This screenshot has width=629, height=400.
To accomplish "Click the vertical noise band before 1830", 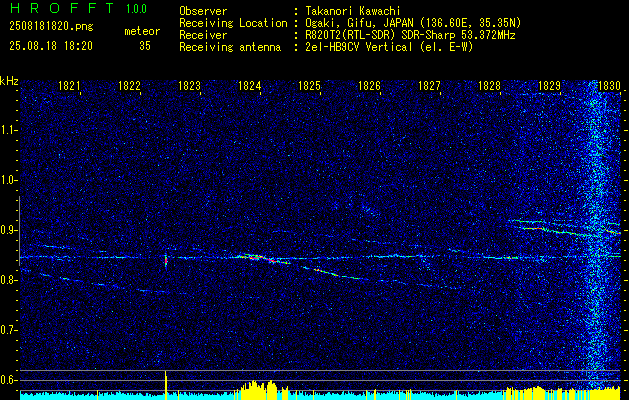I will [x=595, y=235].
